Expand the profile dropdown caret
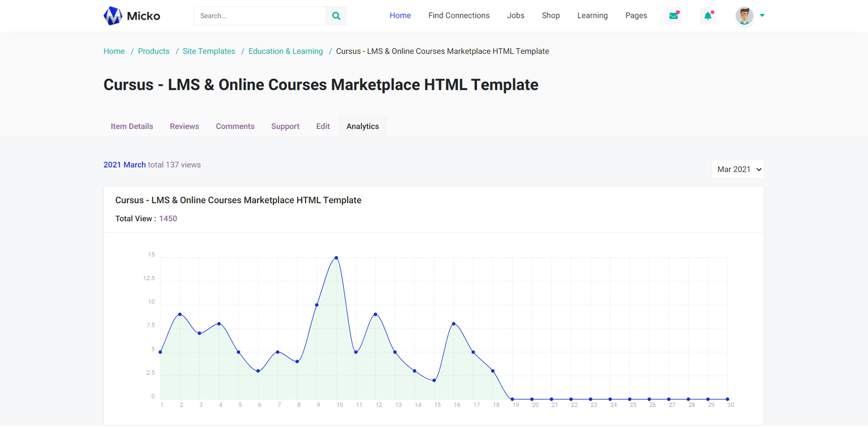This screenshot has height=428, width=868. 762,15
